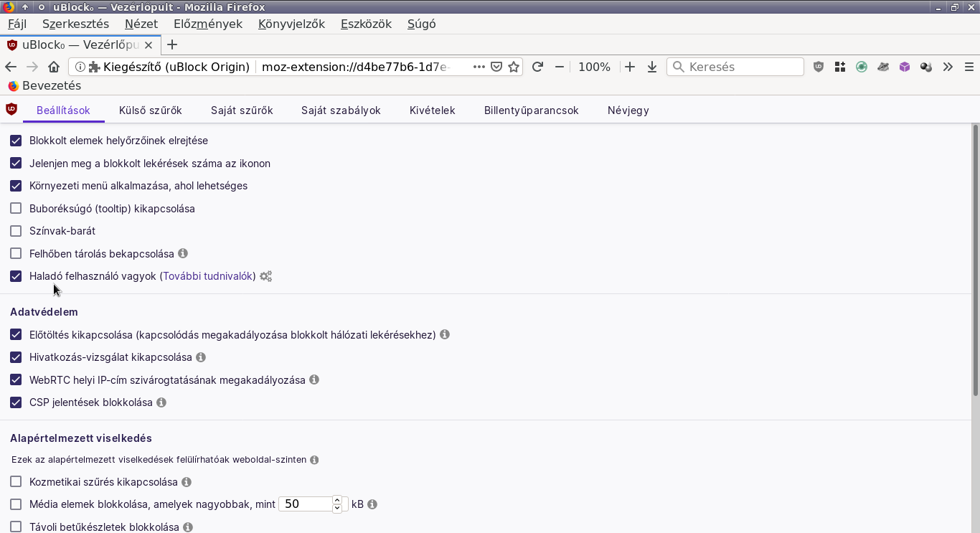The width and height of the screenshot is (980, 533).
Task: Open advanced settings gears icon
Action: [265, 276]
